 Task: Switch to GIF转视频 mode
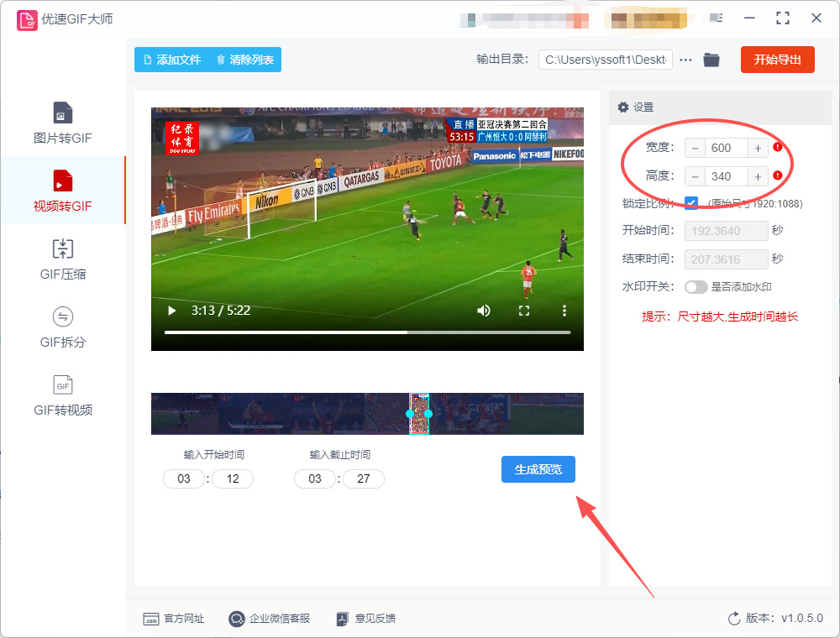pyautogui.click(x=63, y=395)
